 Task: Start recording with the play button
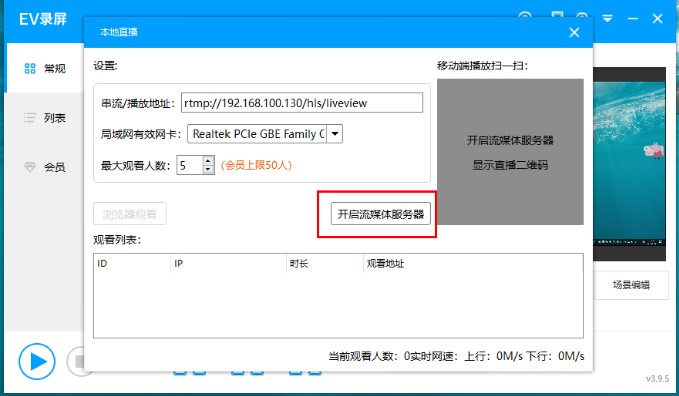[x=37, y=361]
